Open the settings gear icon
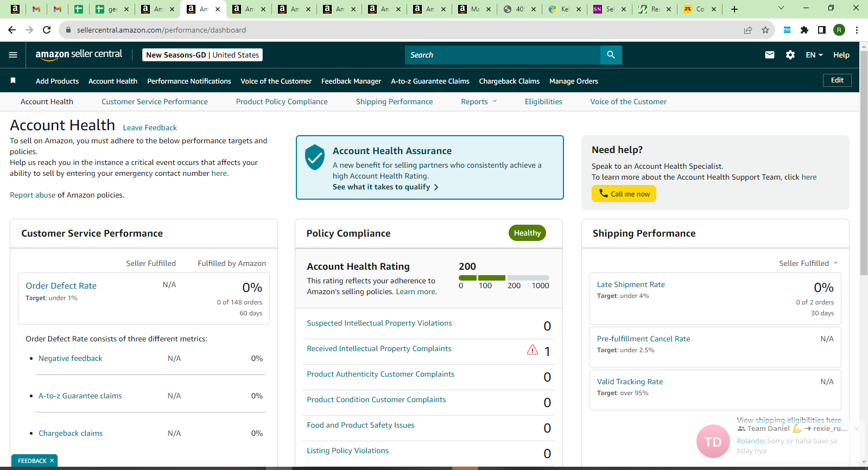The image size is (868, 470). tap(790, 55)
